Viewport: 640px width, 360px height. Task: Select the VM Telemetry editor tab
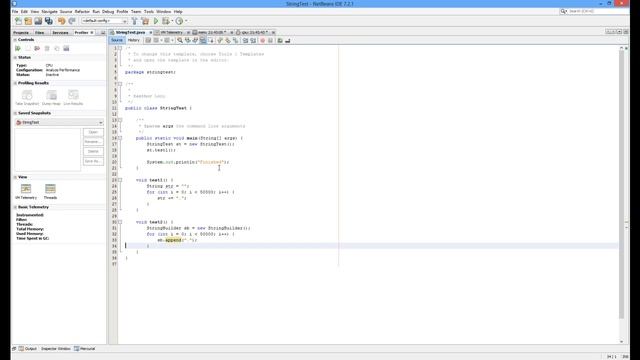[172, 32]
